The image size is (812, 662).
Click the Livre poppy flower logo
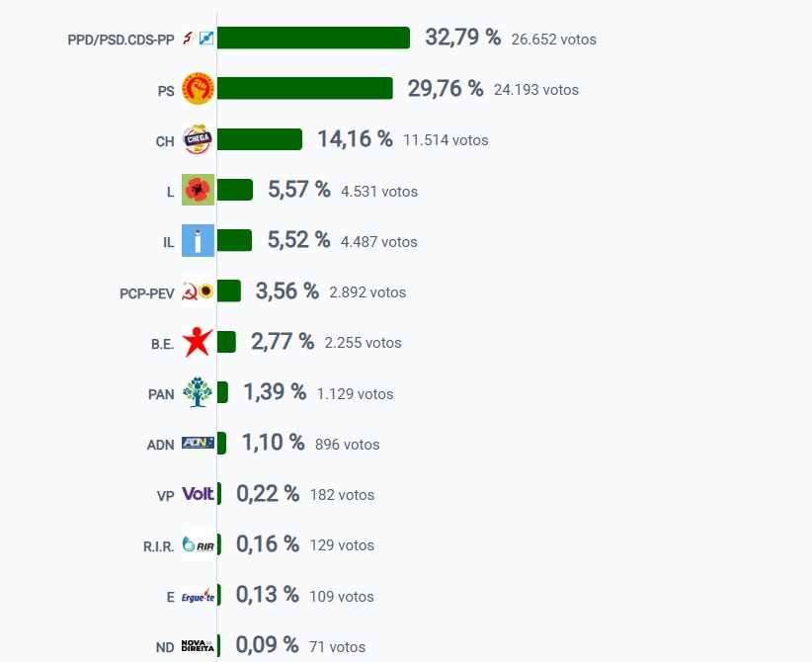coord(198,190)
